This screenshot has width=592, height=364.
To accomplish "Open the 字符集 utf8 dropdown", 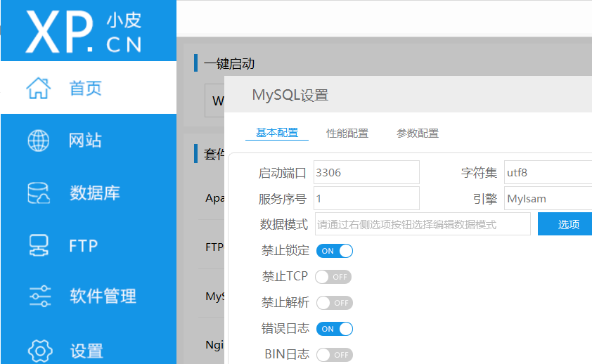I will [548, 172].
